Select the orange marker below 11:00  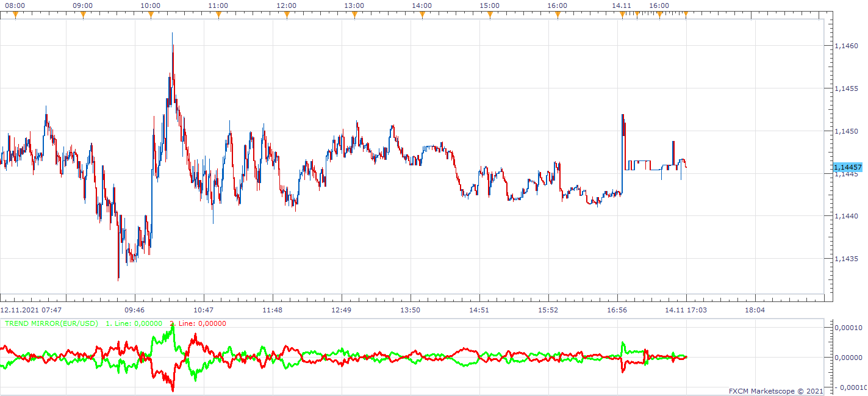click(218, 15)
